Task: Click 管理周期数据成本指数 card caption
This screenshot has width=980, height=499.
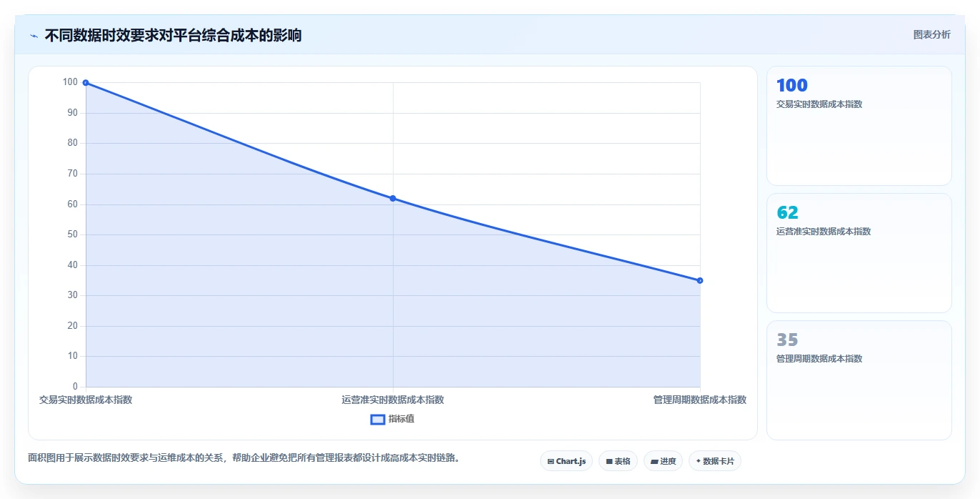Action: point(819,359)
